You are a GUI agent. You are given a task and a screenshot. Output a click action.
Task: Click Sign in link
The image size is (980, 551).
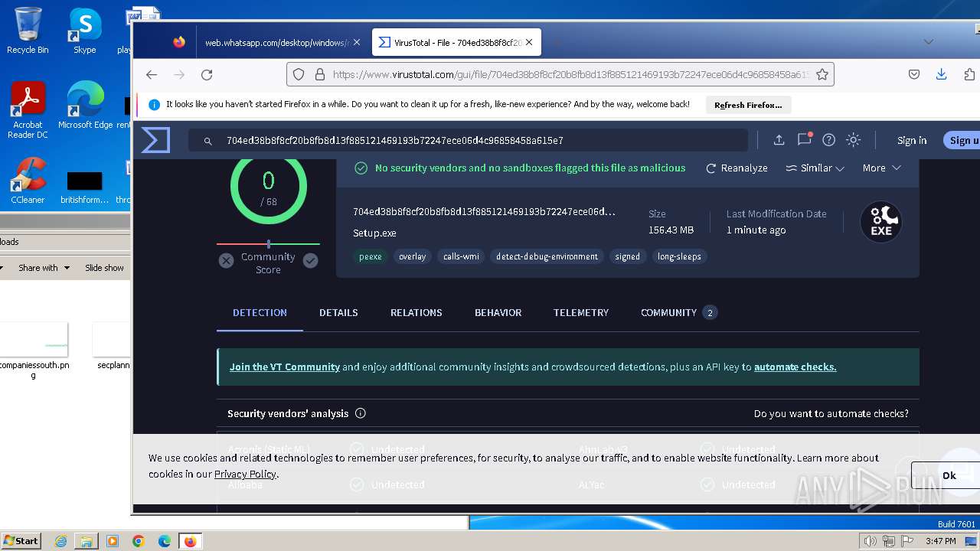(x=912, y=140)
